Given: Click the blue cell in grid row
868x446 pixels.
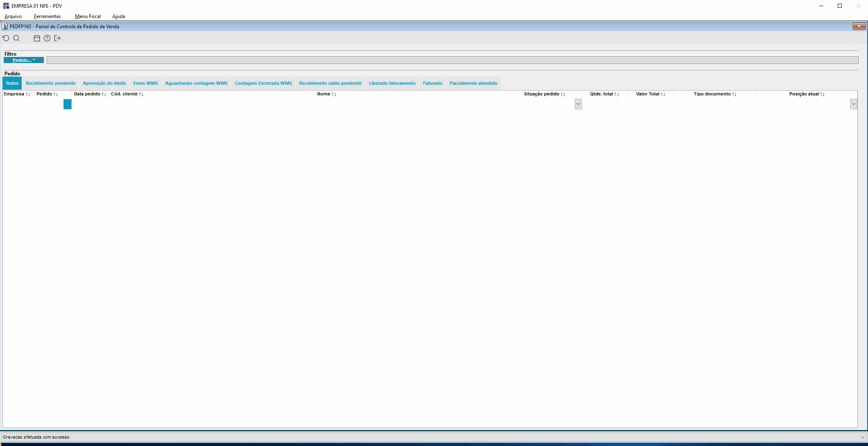Looking at the screenshot, I should (x=68, y=104).
